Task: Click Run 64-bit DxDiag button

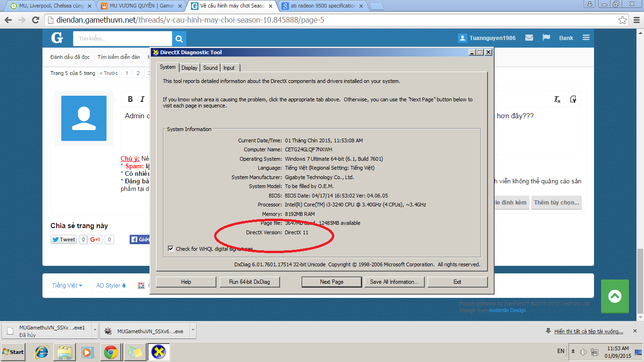Action: [x=250, y=282]
